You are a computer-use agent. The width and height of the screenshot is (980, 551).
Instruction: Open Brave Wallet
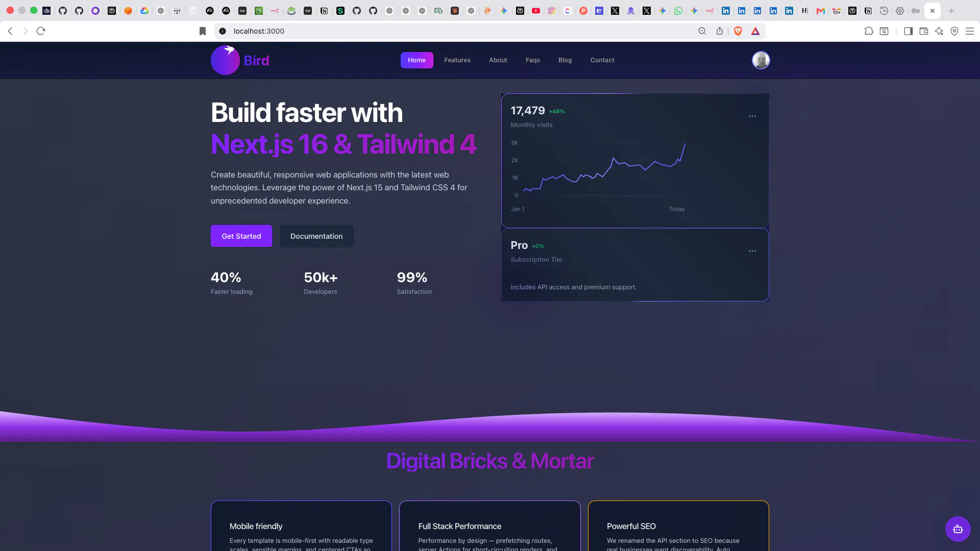[x=924, y=31]
